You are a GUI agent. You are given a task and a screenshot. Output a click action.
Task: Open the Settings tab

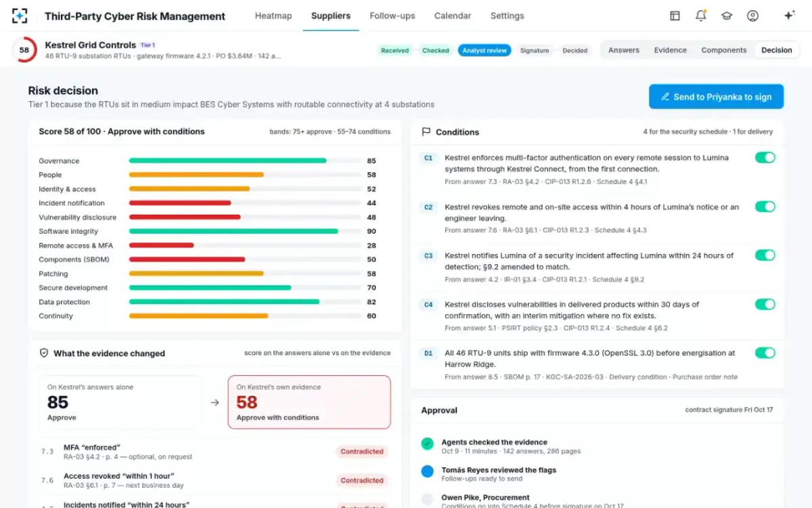(x=507, y=16)
